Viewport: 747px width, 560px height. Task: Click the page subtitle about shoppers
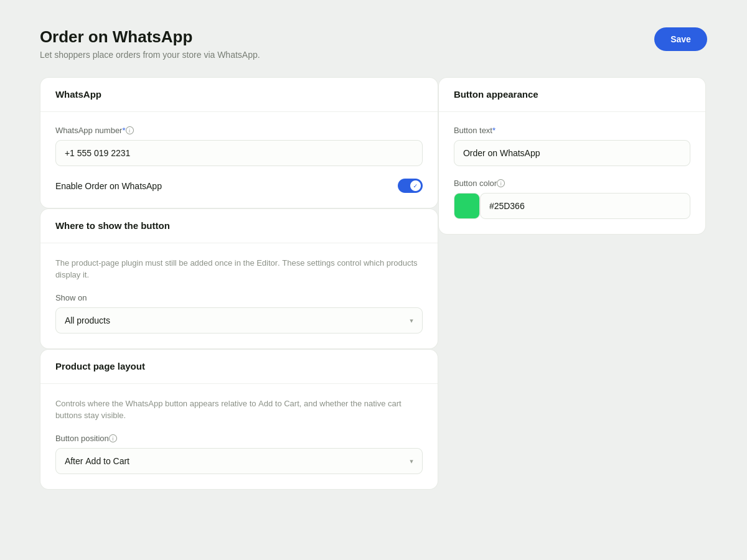click(x=150, y=55)
